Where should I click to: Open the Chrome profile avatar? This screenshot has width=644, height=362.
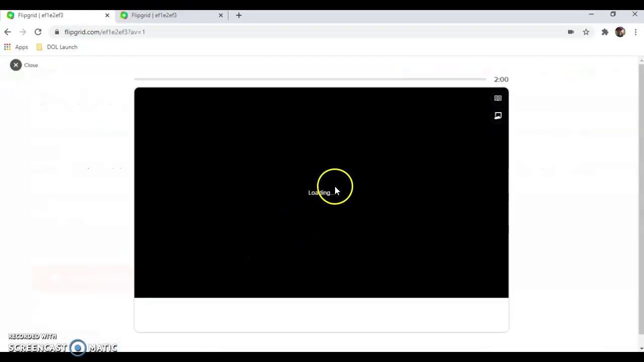pos(620,32)
